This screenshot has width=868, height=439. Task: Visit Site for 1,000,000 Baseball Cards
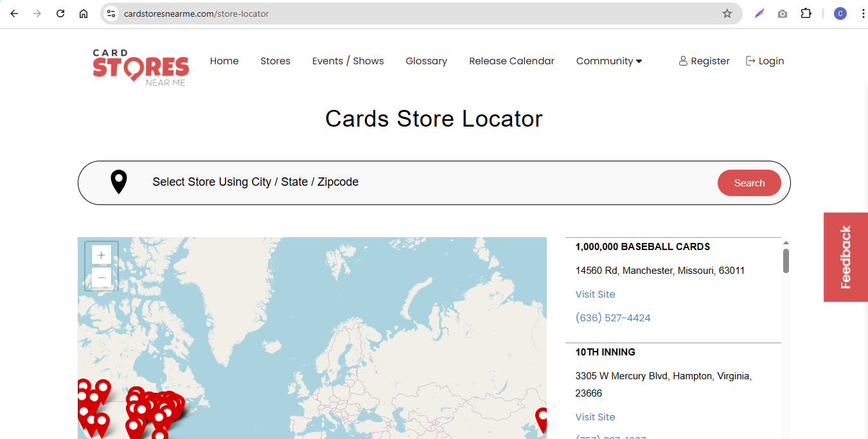pyautogui.click(x=595, y=294)
